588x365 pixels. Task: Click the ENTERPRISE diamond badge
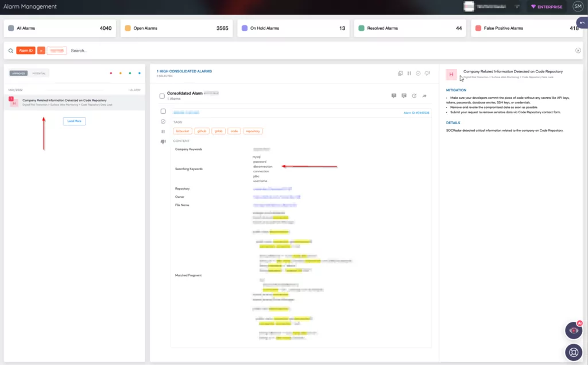click(x=547, y=7)
